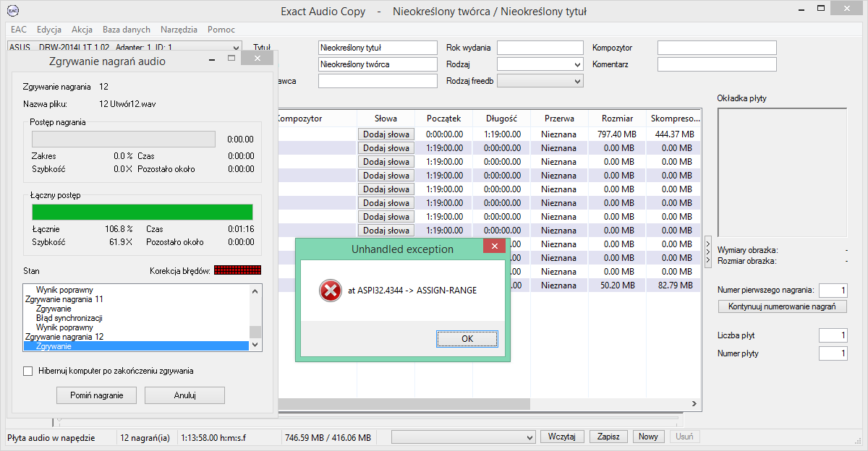Close the Zgrywanie nagrań audio window
This screenshot has height=451, width=868.
(257, 59)
